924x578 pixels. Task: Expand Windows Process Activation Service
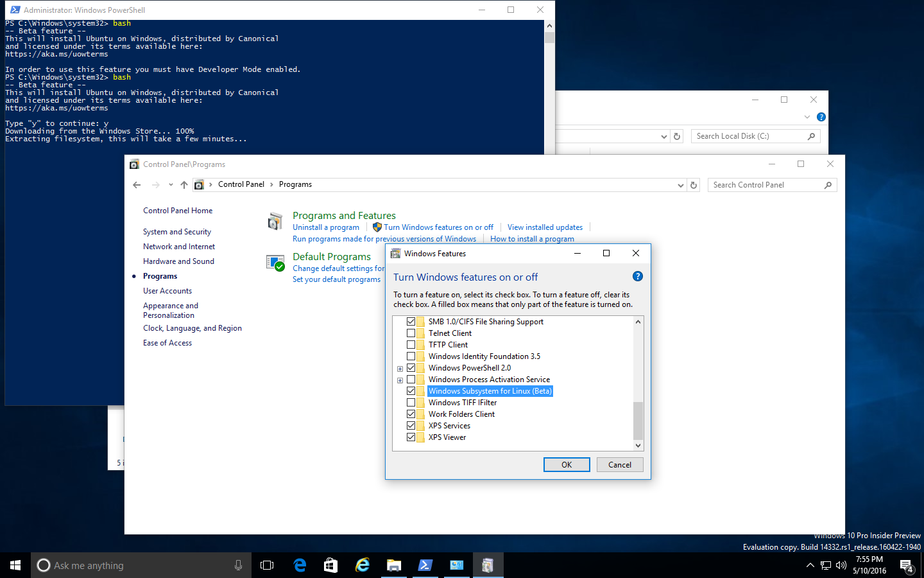[400, 380]
